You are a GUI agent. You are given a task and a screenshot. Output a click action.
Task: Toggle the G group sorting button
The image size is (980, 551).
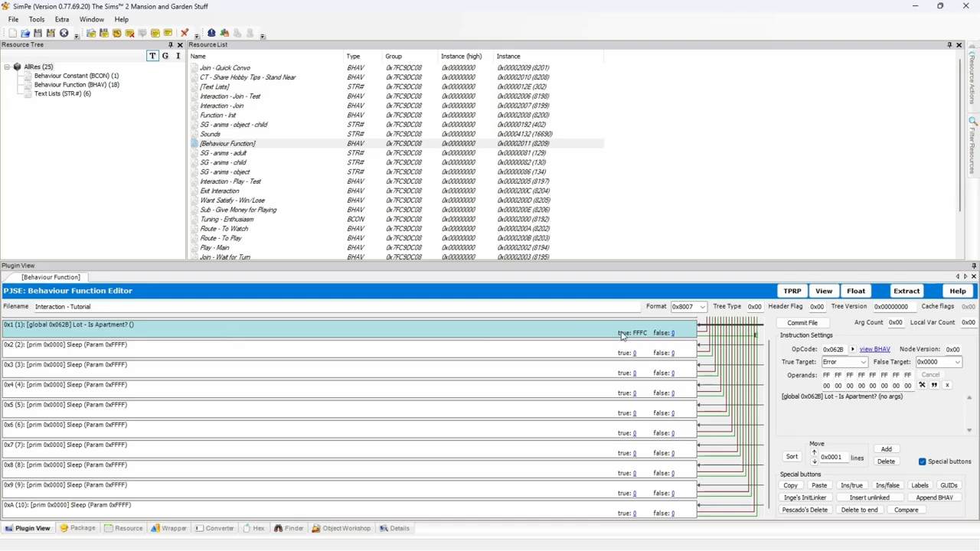pyautogui.click(x=165, y=56)
